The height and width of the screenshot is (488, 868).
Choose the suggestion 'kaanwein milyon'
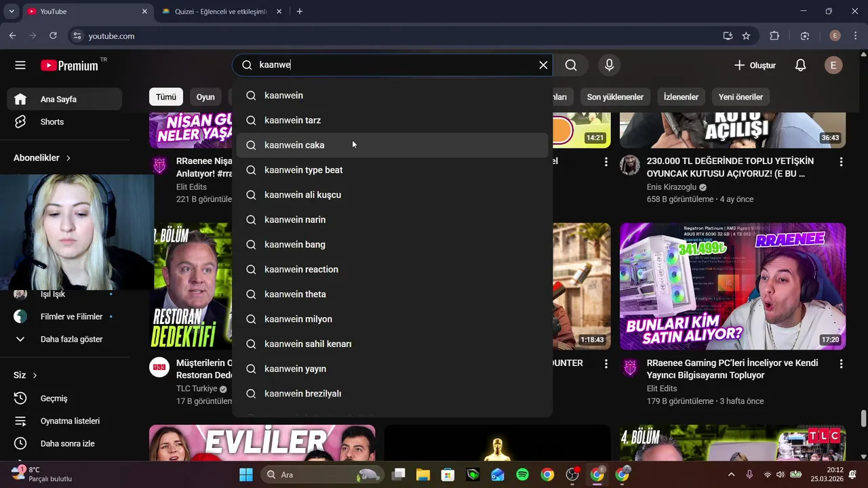(392, 319)
